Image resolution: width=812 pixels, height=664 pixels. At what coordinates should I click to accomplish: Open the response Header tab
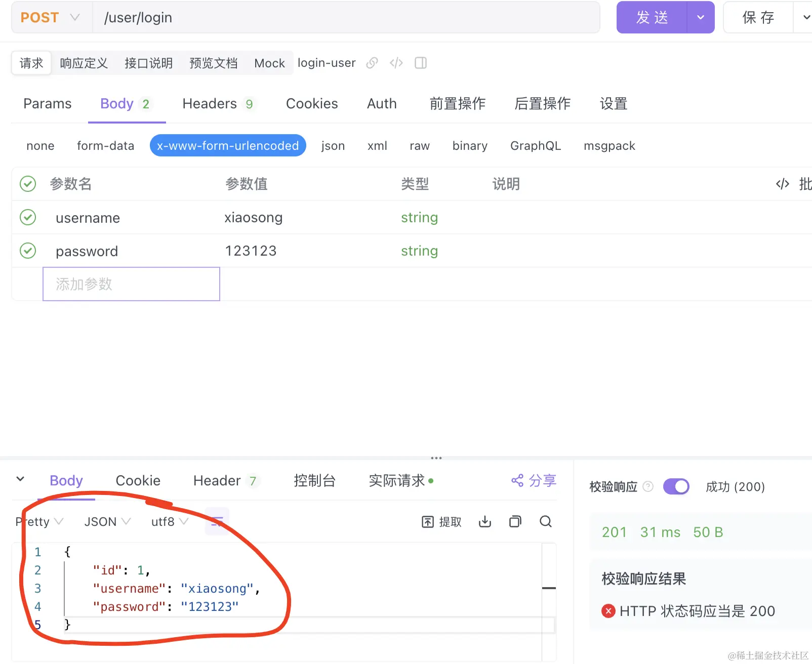pos(226,480)
